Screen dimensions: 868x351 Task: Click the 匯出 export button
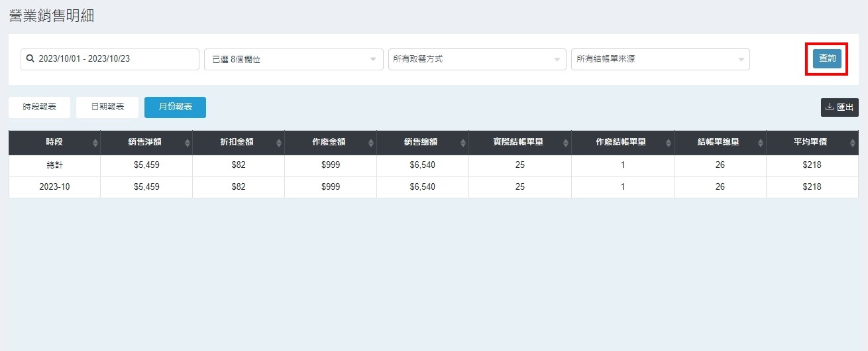[840, 107]
